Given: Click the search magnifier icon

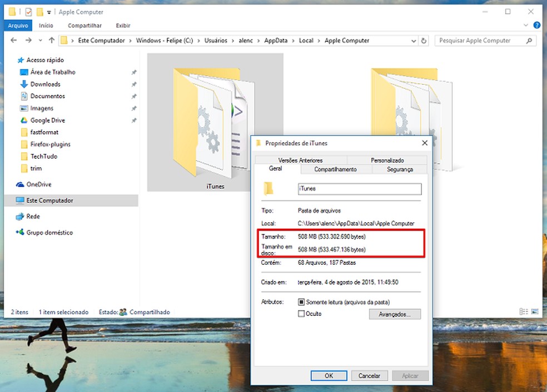Looking at the screenshot, I should coord(529,41).
